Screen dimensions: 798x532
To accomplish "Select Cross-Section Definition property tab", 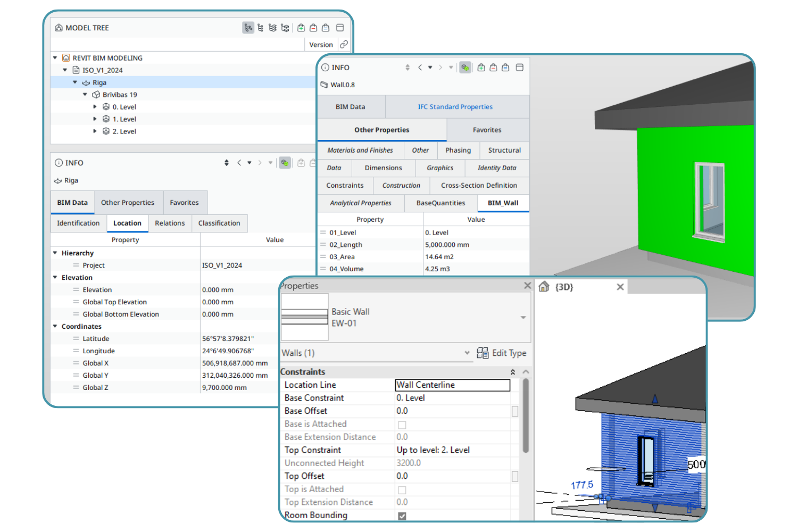I will pos(479,186).
